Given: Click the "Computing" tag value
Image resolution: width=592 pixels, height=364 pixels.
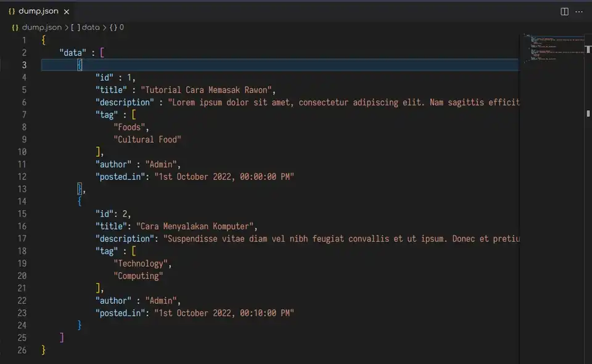Looking at the screenshot, I should point(138,276).
